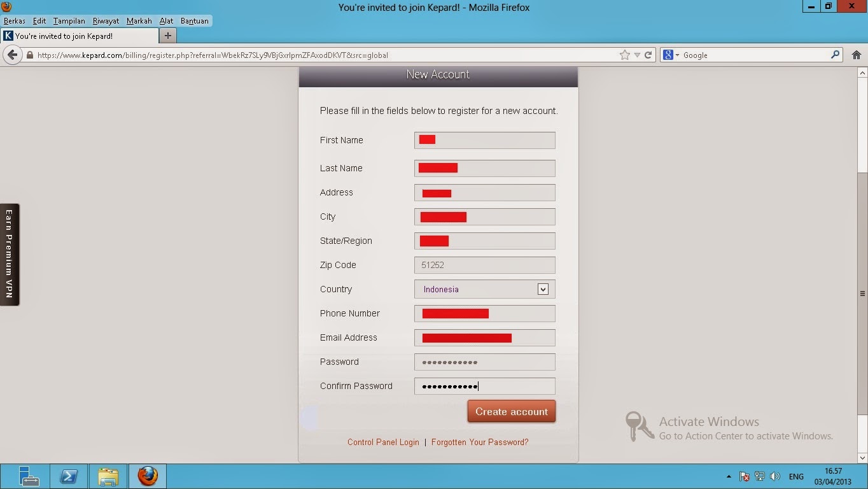Screen dimensions: 868x489
Task: Click the Last Name input field
Action: click(485, 168)
